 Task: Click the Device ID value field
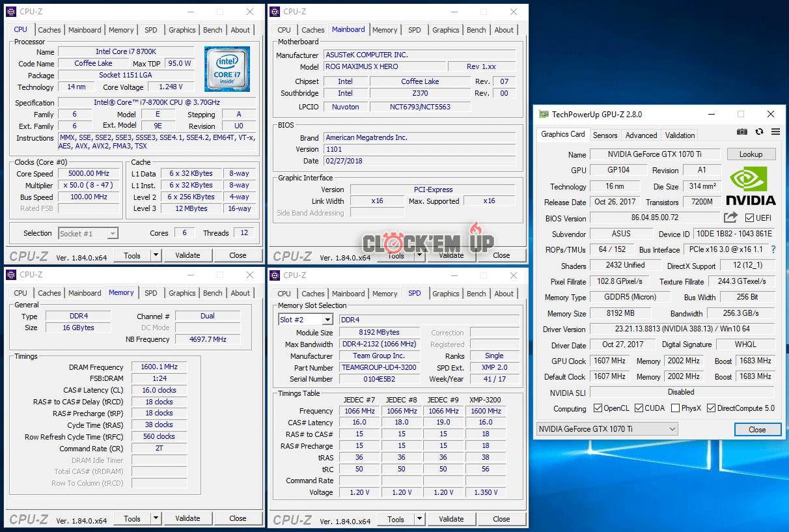tap(734, 234)
